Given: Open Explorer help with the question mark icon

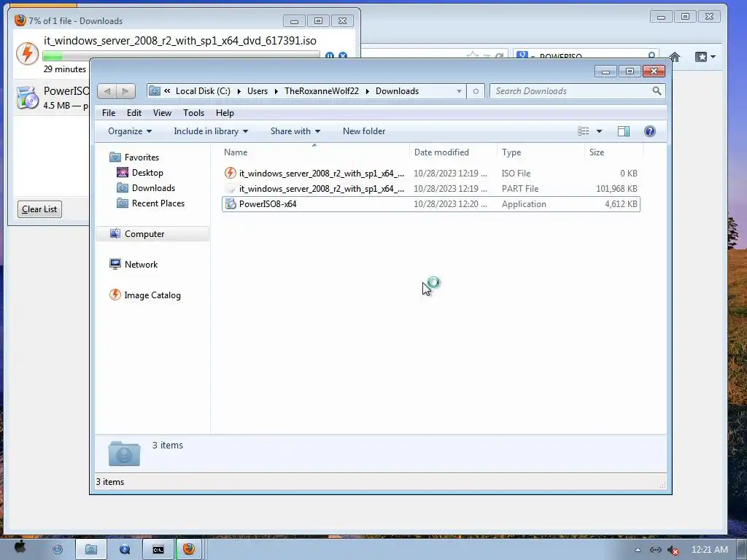Looking at the screenshot, I should (649, 131).
